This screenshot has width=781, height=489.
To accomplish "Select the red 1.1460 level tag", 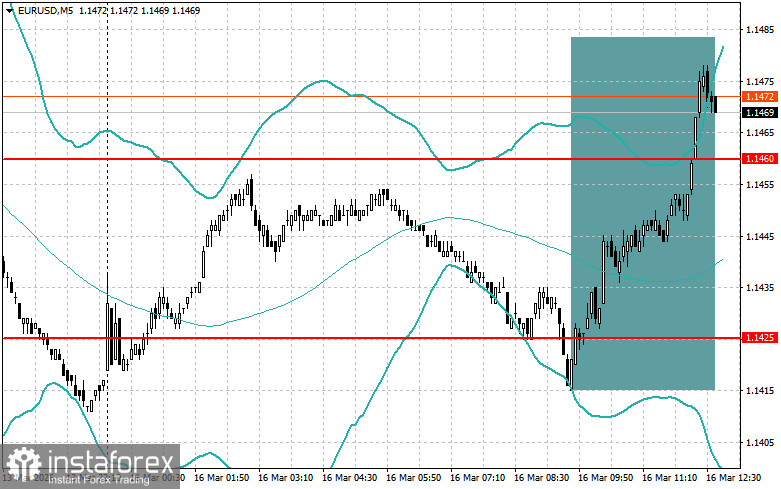I will [760, 158].
